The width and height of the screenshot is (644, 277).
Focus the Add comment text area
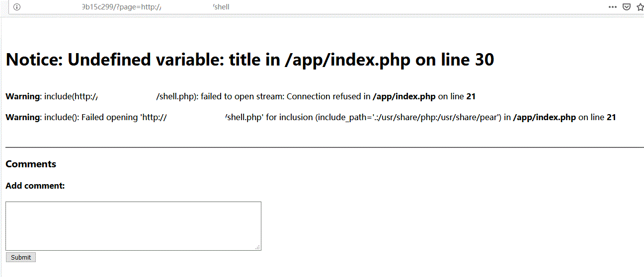click(133, 226)
